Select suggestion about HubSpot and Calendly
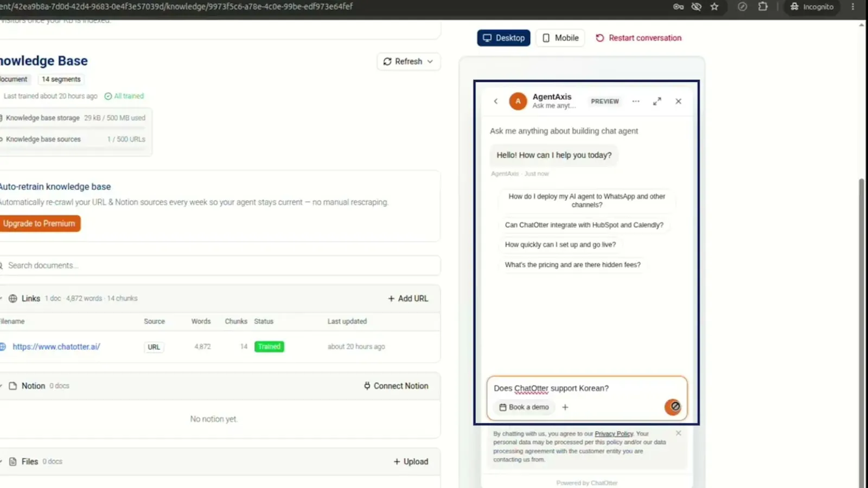This screenshot has width=868, height=488. pyautogui.click(x=584, y=225)
